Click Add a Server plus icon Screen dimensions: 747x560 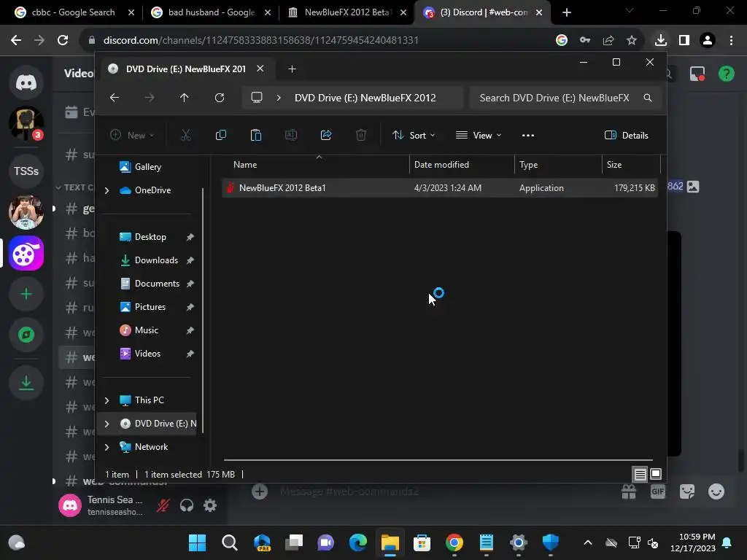[x=26, y=294]
